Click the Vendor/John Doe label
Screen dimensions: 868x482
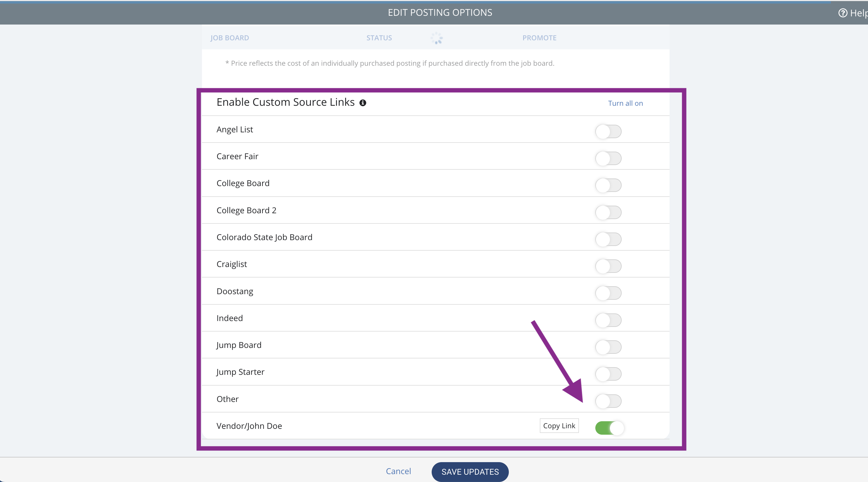click(x=249, y=426)
